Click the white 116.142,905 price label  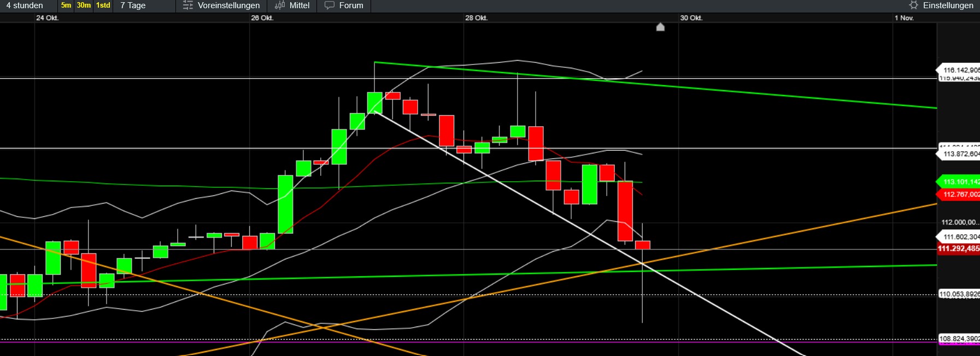(x=960, y=70)
